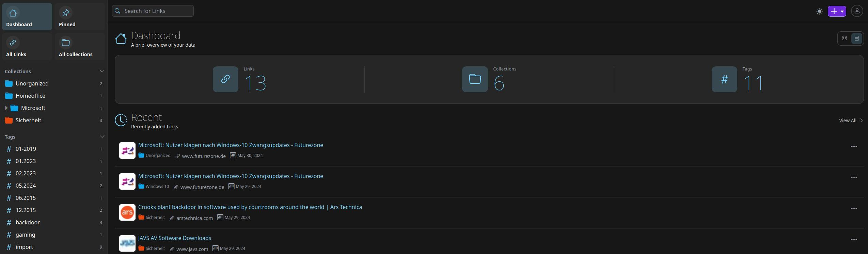Open options menu for May 30 Futurezone link
This screenshot has width=868, height=254.
(x=854, y=146)
